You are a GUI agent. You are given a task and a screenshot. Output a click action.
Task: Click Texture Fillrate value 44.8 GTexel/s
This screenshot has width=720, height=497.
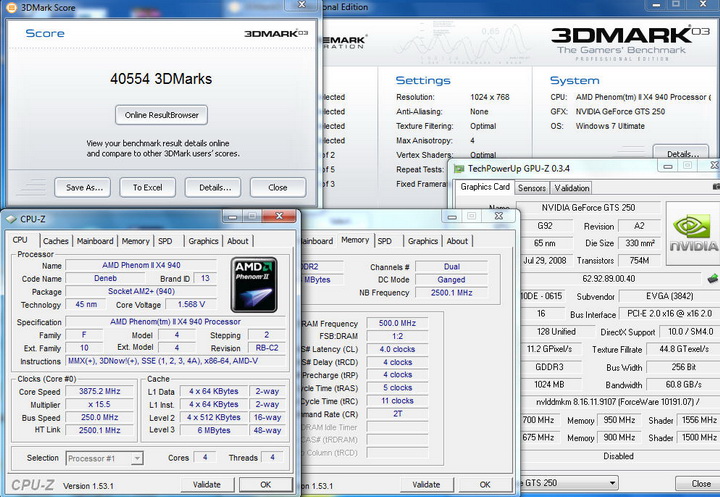pyautogui.click(x=683, y=349)
